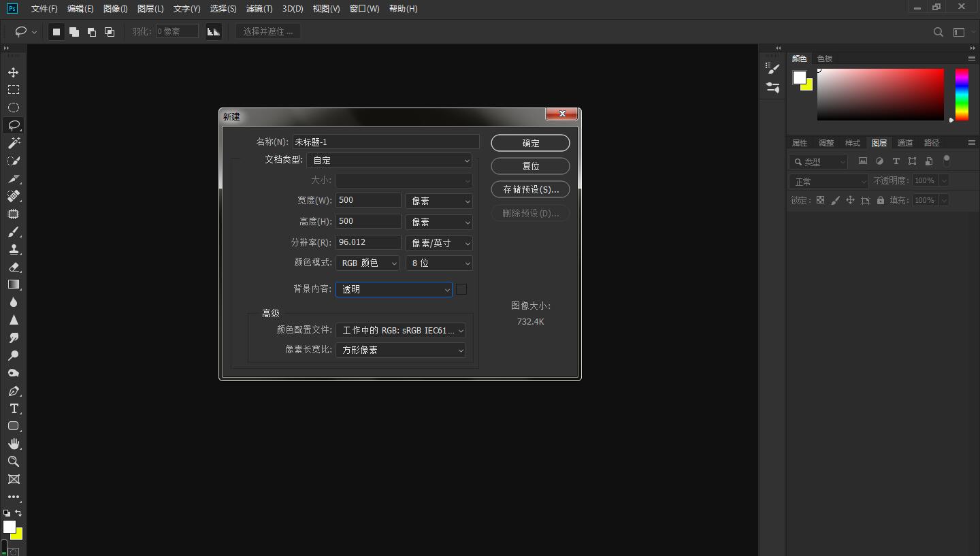Toggle lock position in the Layers panel
980x556 pixels.
[850, 199]
